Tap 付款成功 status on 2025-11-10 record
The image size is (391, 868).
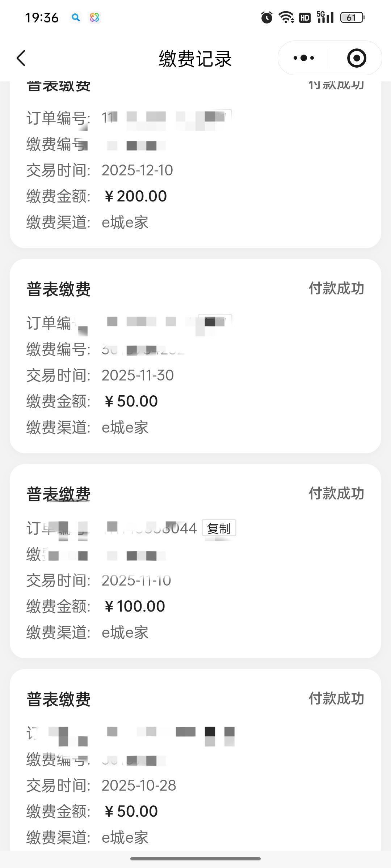(336, 494)
